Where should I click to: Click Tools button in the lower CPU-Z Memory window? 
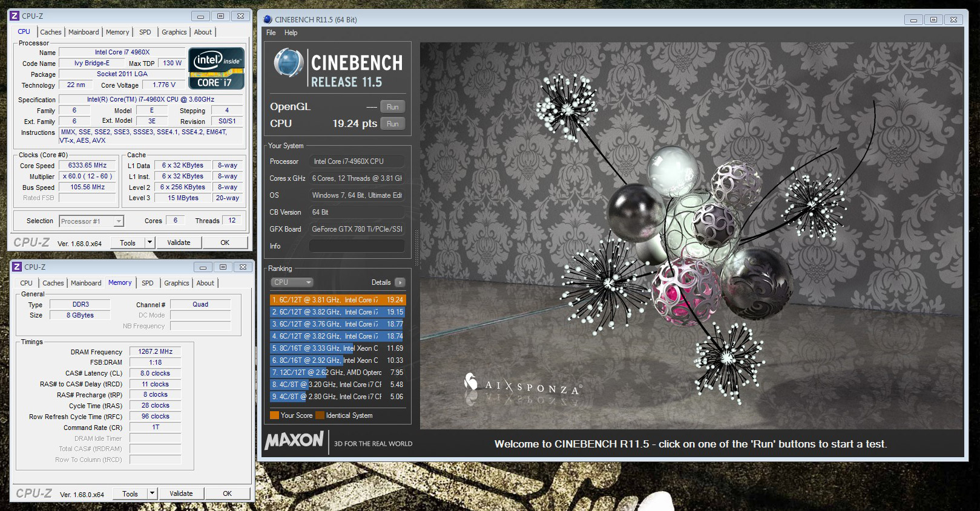point(130,493)
